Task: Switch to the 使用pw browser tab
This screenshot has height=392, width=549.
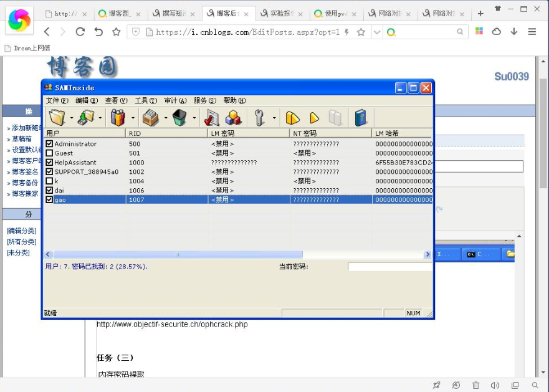Action: point(336,14)
